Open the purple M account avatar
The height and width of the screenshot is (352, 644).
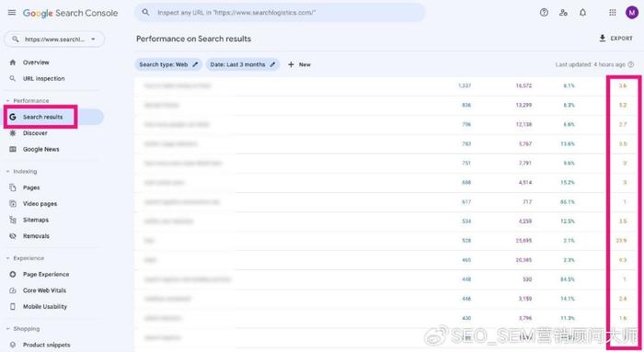(632, 13)
